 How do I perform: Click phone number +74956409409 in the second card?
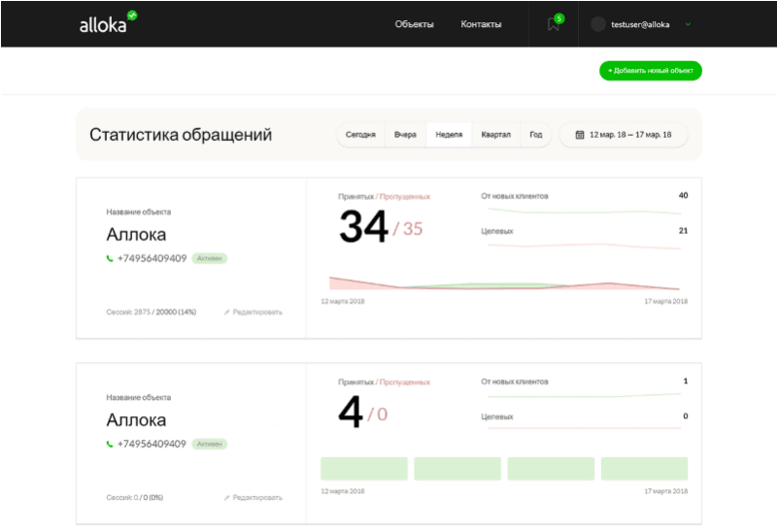click(152, 444)
